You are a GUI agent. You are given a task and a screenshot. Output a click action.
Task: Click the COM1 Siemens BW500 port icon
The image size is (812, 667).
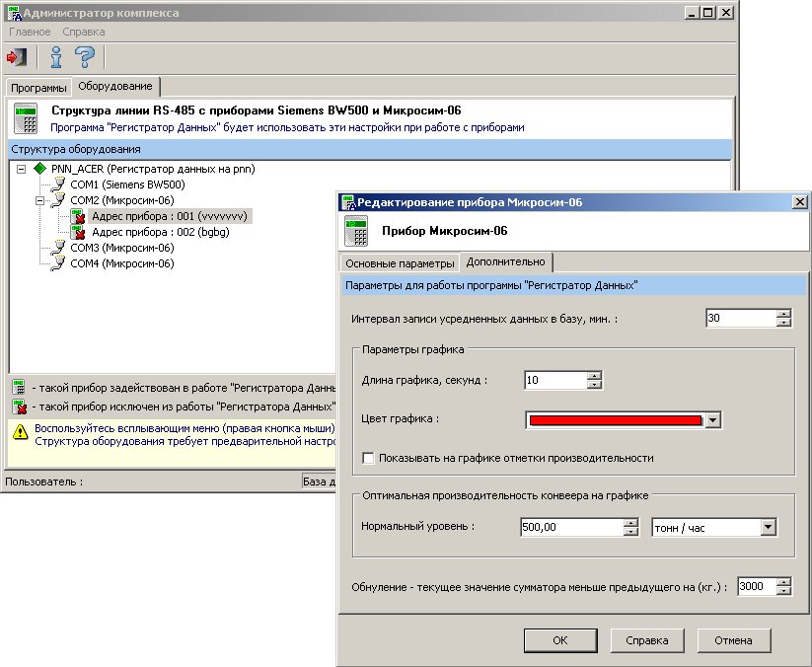pos(58,185)
